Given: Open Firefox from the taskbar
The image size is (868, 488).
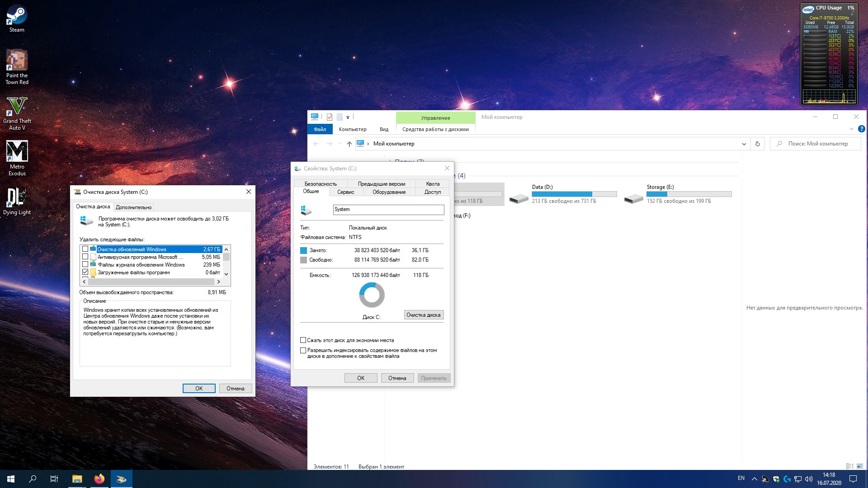Looking at the screenshot, I should (99, 479).
